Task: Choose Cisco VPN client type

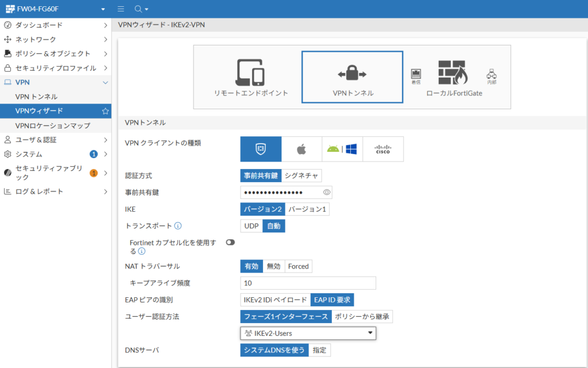Action: pyautogui.click(x=383, y=149)
